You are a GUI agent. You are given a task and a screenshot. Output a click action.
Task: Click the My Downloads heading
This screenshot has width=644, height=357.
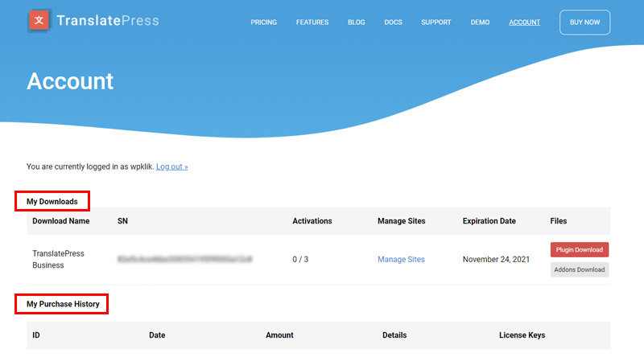(x=52, y=202)
